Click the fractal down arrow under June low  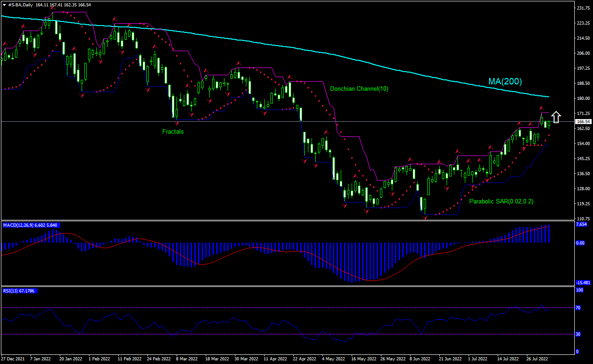[x=425, y=218]
